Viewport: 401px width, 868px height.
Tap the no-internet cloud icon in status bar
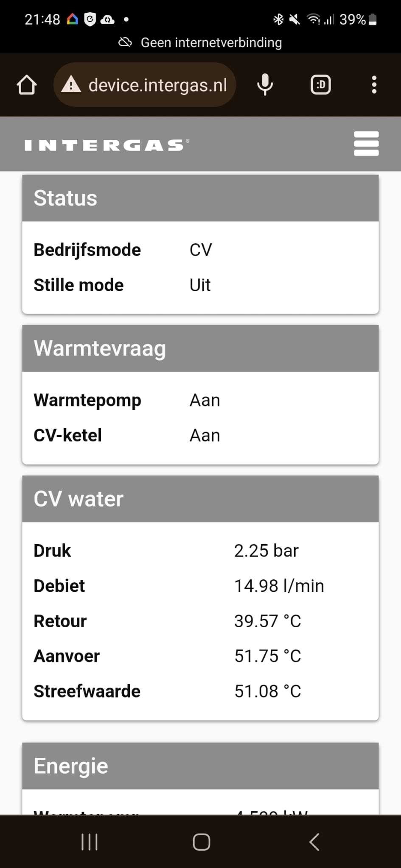124,42
